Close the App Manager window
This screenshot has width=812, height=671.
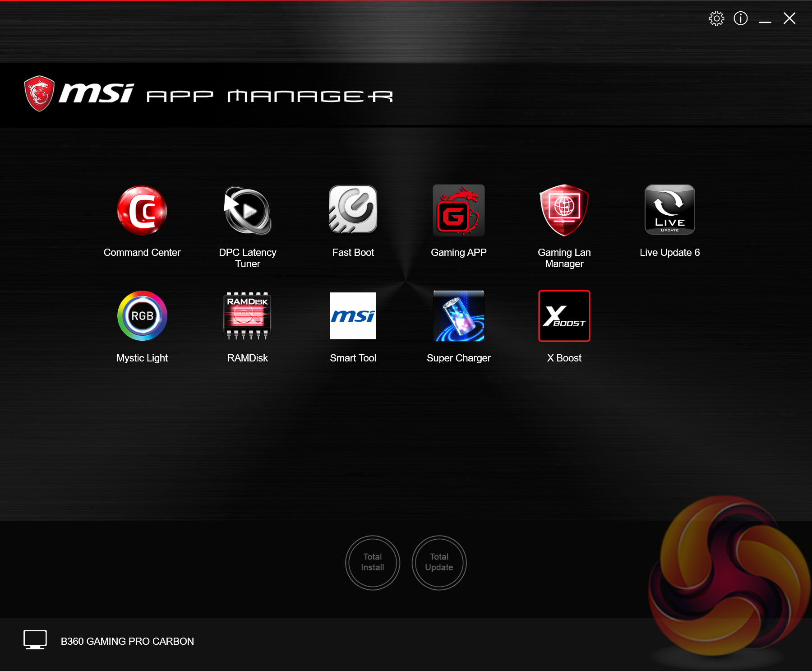click(789, 19)
